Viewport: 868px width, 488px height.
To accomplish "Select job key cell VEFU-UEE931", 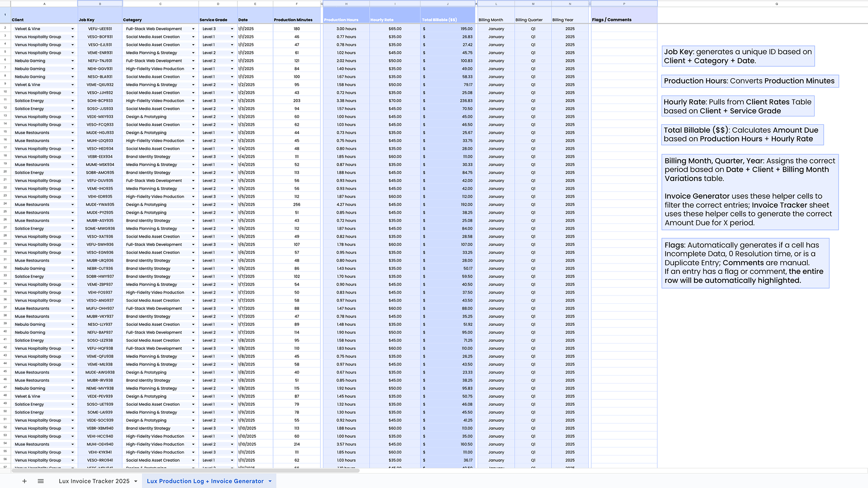I will [x=100, y=29].
